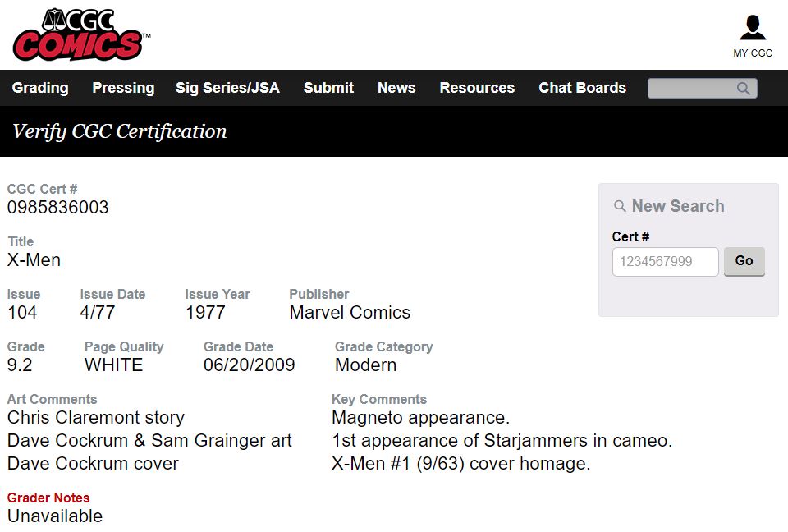788x532 pixels.
Task: Open the Submit menu
Action: 328,88
